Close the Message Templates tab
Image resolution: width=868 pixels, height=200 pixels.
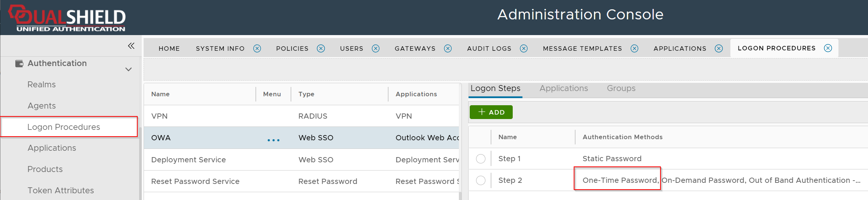click(x=634, y=49)
